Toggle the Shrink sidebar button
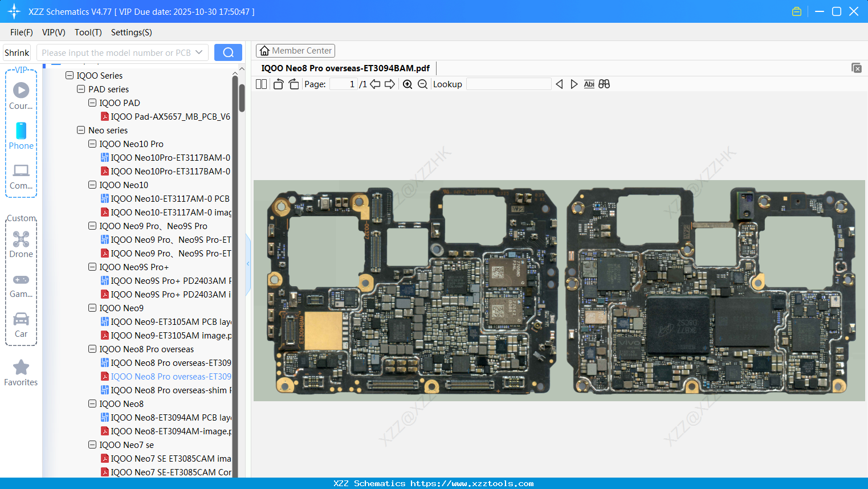868x489 pixels. pos(17,52)
